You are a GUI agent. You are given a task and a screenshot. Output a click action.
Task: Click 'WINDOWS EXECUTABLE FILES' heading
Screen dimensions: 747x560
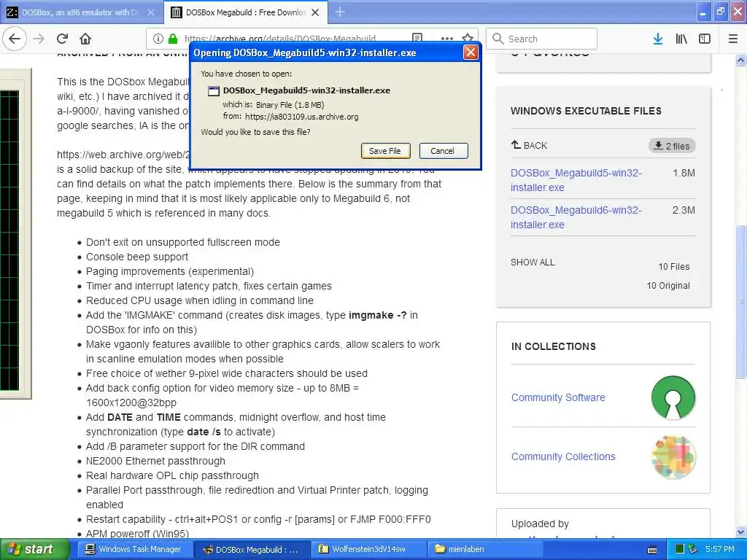tap(586, 111)
